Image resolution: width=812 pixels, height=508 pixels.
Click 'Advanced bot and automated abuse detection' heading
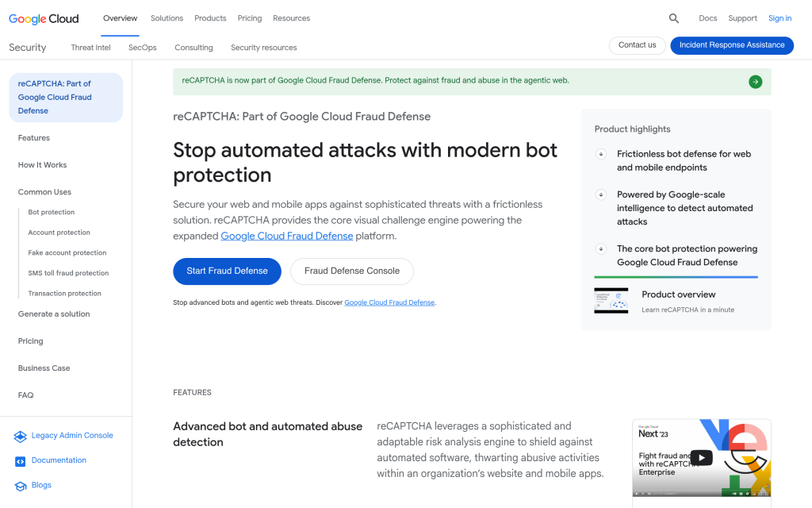tap(268, 434)
